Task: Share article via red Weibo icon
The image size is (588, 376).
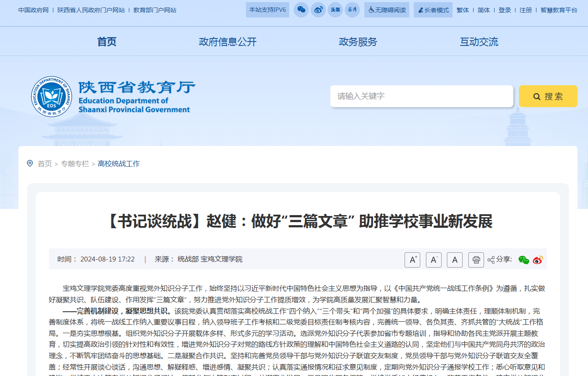Action: click(x=538, y=260)
